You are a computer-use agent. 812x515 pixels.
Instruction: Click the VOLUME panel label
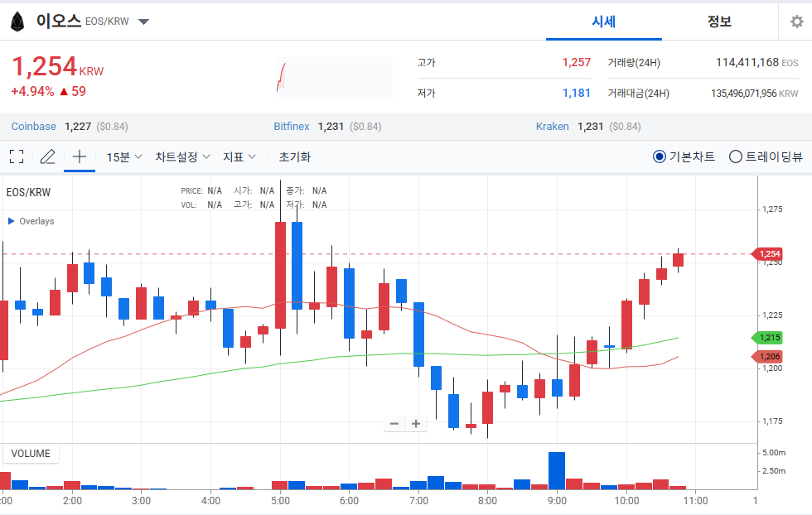click(31, 454)
